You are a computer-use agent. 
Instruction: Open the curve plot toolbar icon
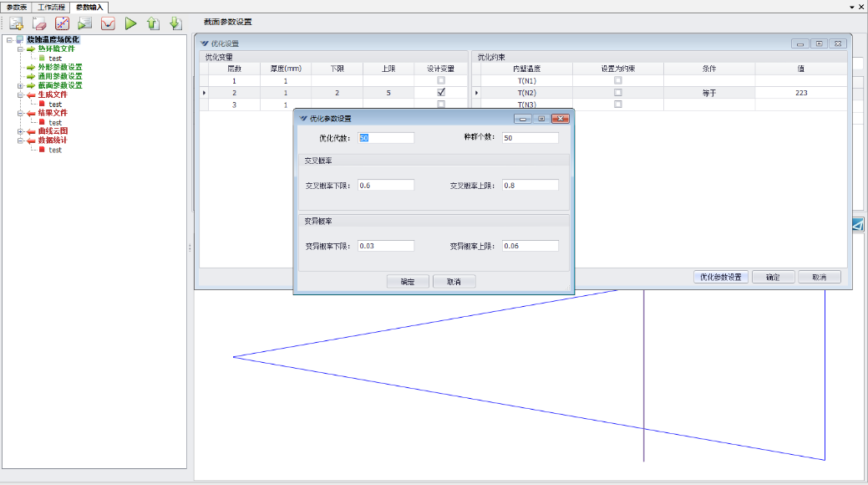[108, 23]
